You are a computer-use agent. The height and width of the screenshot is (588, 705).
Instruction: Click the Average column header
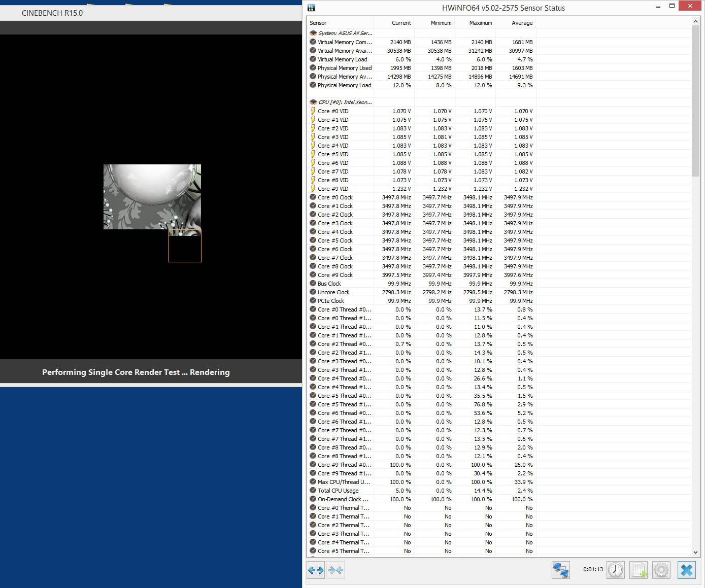tap(516, 23)
